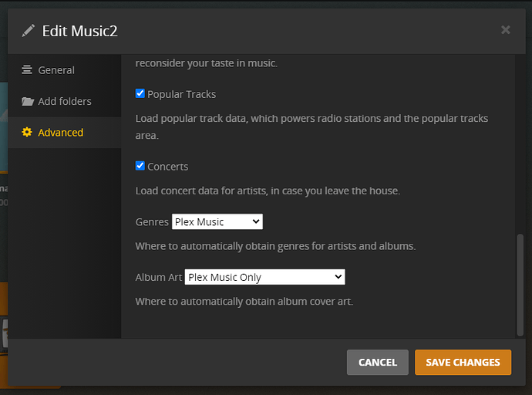Switch to the General tab

56,70
